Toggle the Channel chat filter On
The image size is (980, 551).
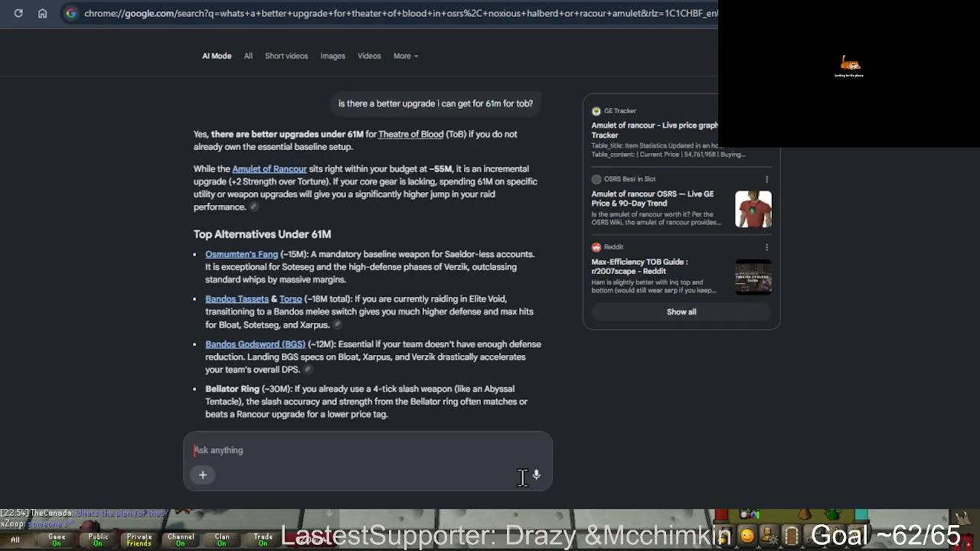[x=181, y=540]
